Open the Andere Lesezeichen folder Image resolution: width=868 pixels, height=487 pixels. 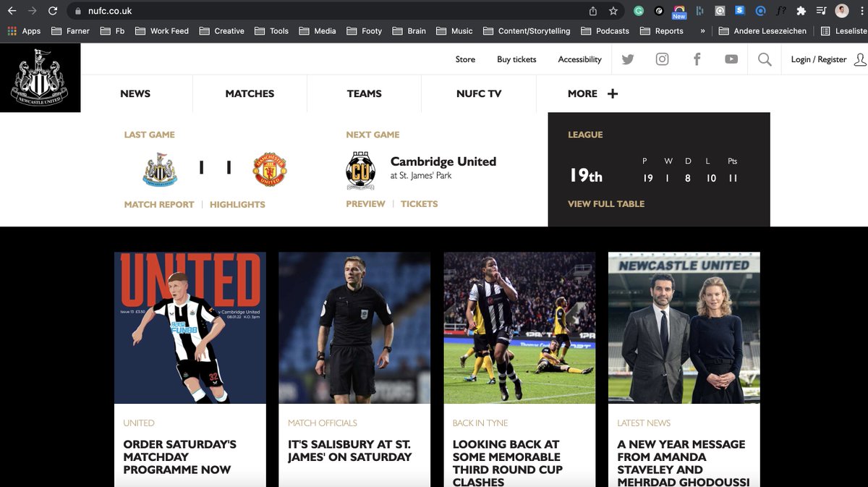point(762,31)
